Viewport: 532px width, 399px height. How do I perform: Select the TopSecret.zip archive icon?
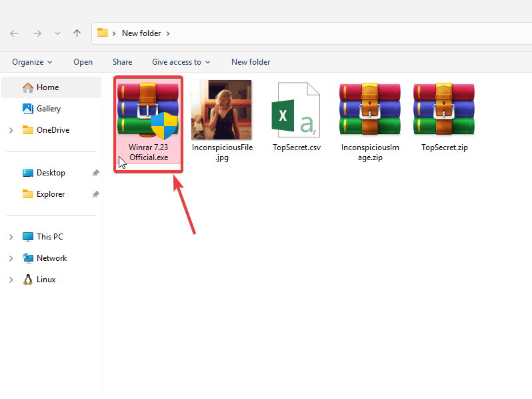click(444, 109)
